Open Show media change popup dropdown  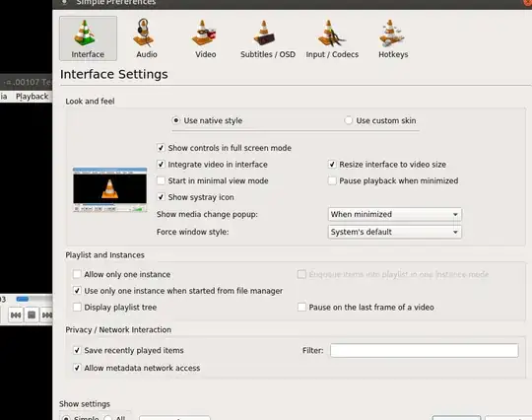(395, 214)
